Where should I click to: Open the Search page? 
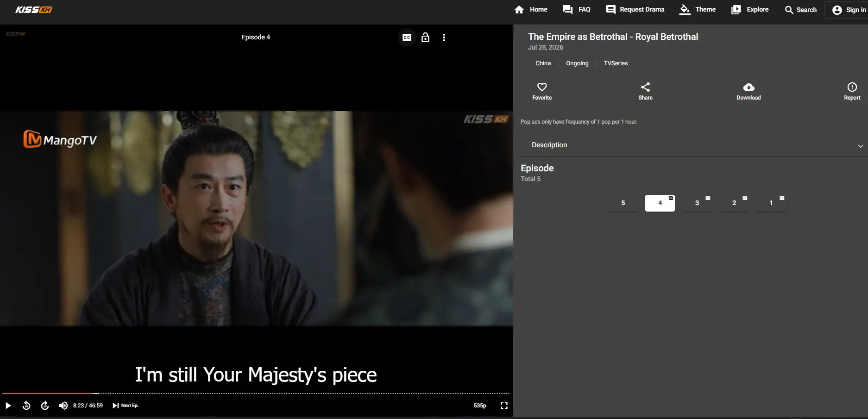click(x=801, y=10)
